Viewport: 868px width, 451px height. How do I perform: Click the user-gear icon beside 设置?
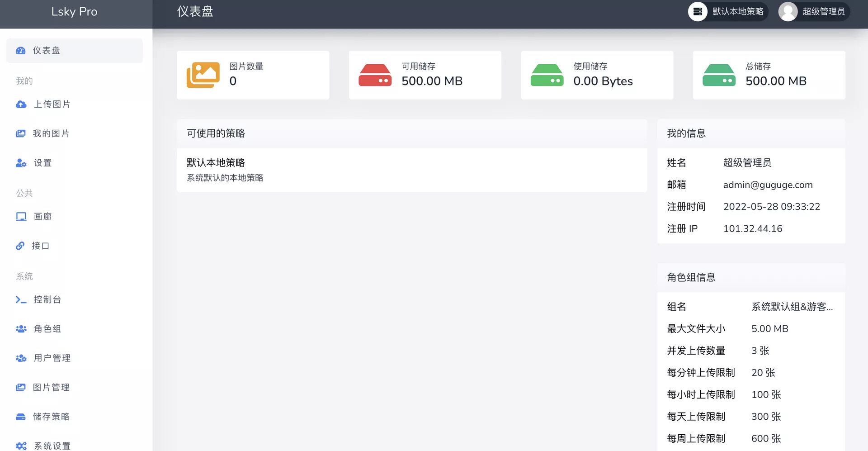point(21,163)
